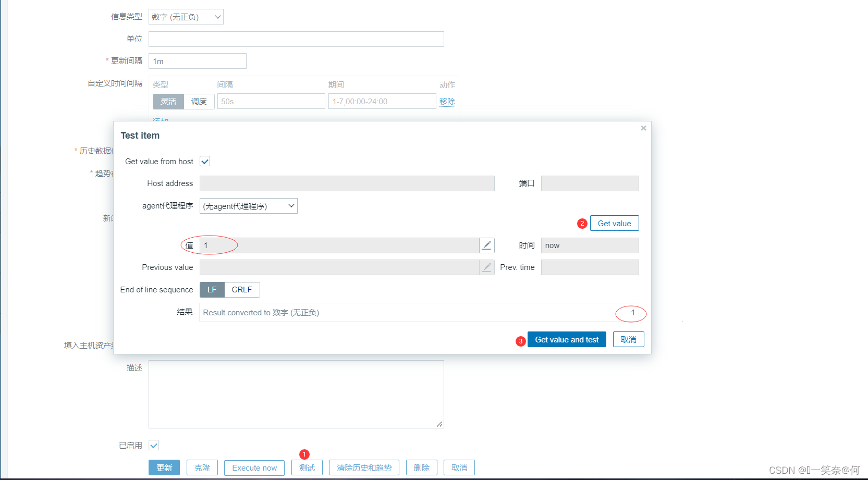Screen dimensions: 868x480
Task: Click the 克隆 button
Action: click(x=202, y=467)
